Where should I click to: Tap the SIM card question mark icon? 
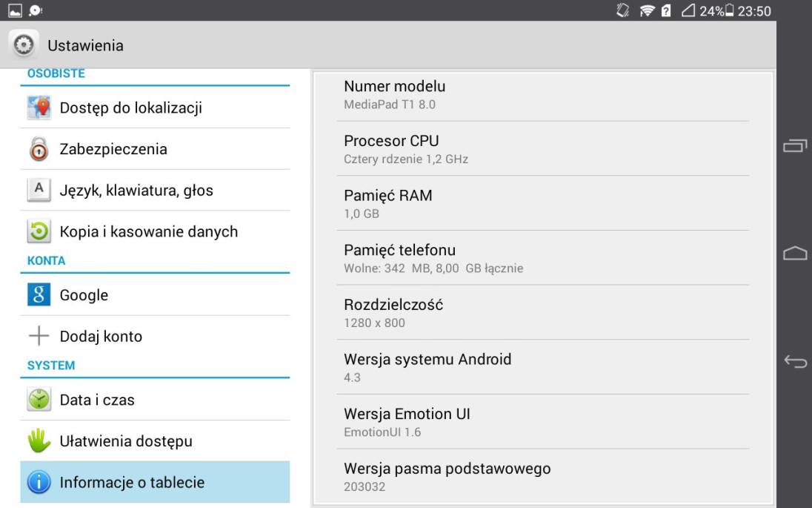coord(666,10)
